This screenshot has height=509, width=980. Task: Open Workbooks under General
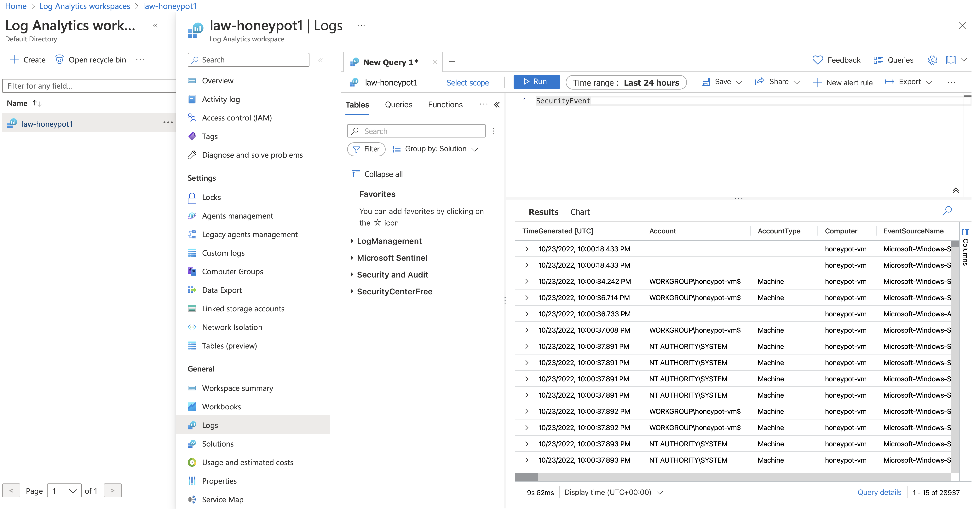pos(222,406)
